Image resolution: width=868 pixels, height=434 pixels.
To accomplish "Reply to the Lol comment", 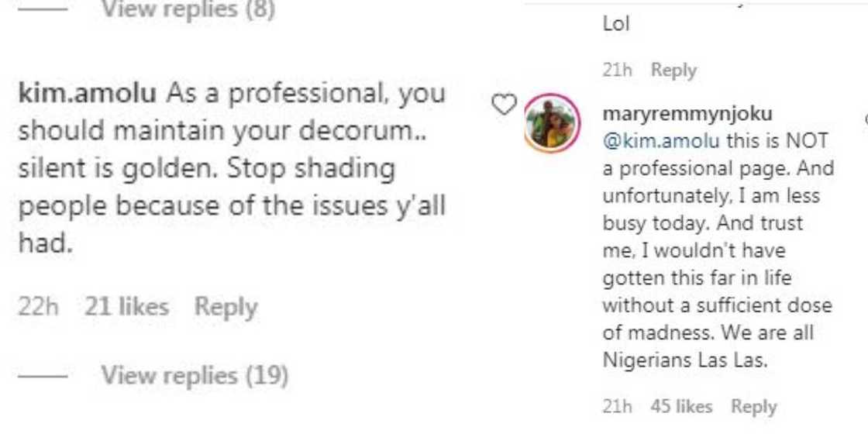I will click(673, 71).
